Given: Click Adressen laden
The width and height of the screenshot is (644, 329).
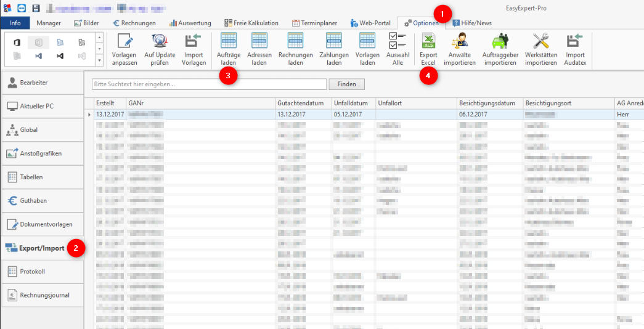Looking at the screenshot, I should tap(259, 49).
